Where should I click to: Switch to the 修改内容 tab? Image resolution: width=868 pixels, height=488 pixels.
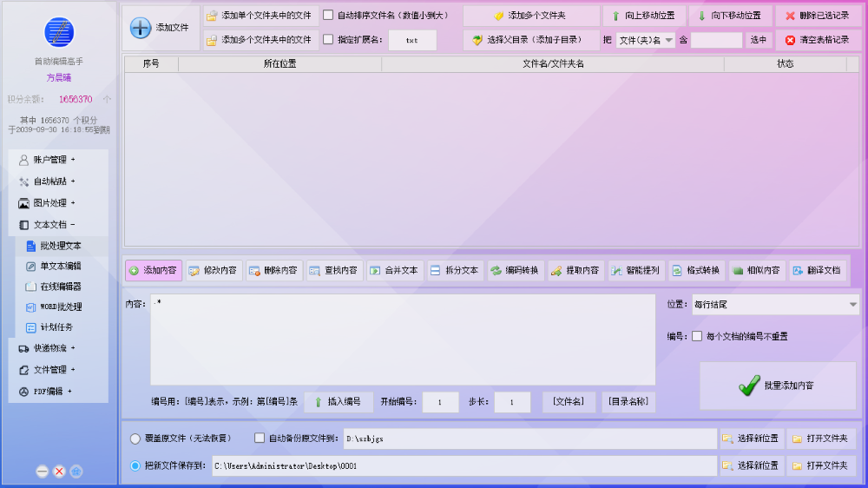pos(213,270)
